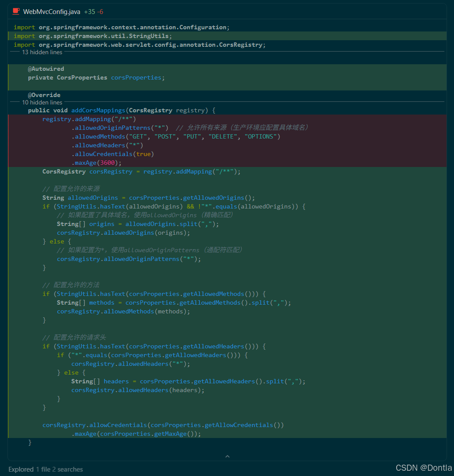The image size is (454, 476).
Task: Click the corsRegistry.allowedHeaders(headers) line
Action: (x=138, y=390)
